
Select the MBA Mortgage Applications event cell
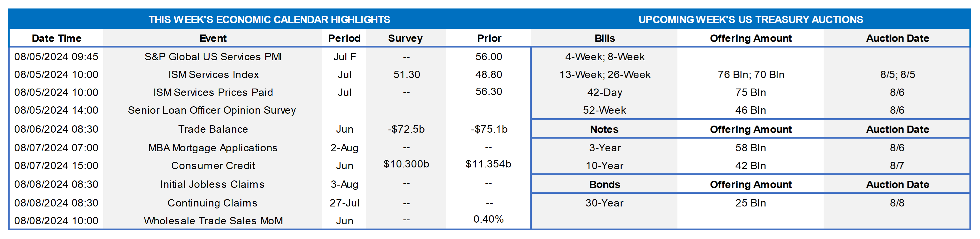(213, 148)
